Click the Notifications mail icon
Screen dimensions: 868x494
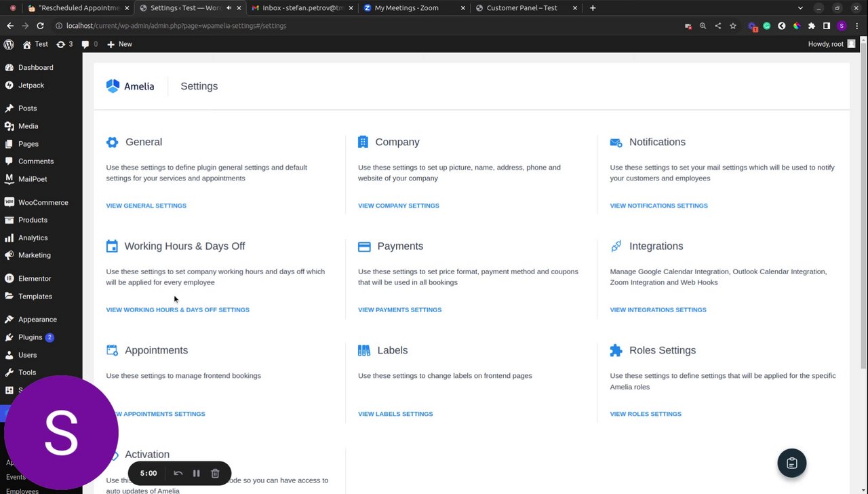click(x=616, y=142)
